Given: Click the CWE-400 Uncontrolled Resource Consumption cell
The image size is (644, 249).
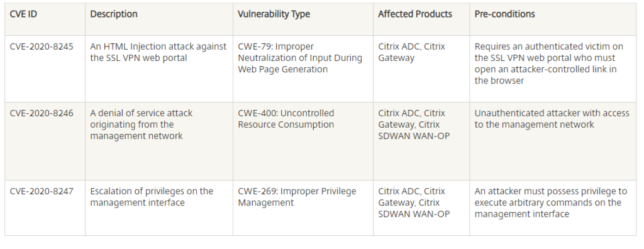Looking at the screenshot, I should coord(286,119).
